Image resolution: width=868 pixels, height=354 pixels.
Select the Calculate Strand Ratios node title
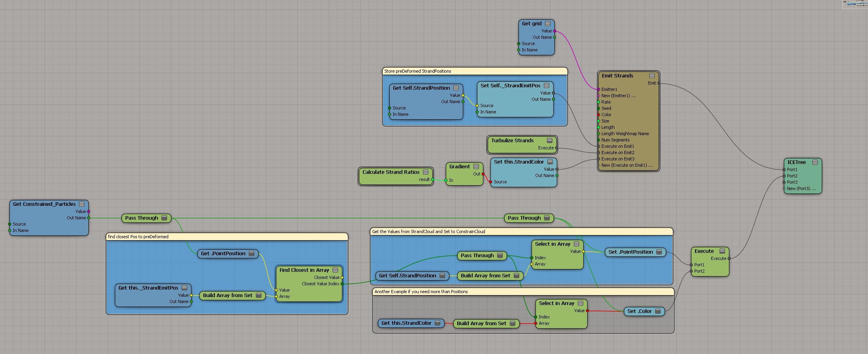391,172
